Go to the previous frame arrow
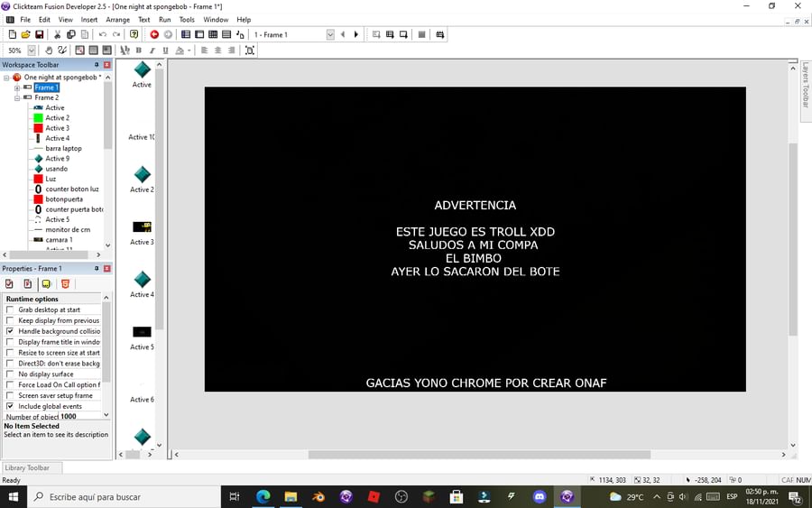This screenshot has width=812, height=508. click(x=343, y=34)
